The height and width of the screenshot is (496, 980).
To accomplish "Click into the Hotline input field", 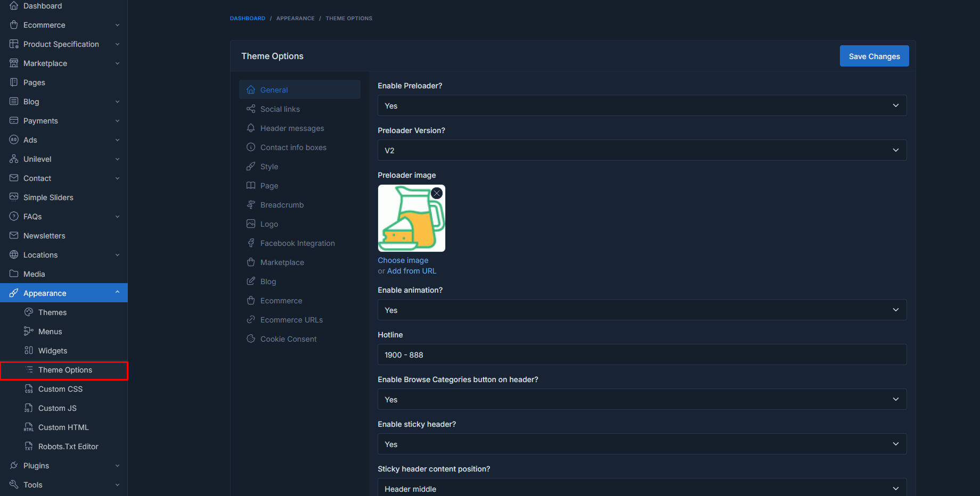I will point(642,355).
